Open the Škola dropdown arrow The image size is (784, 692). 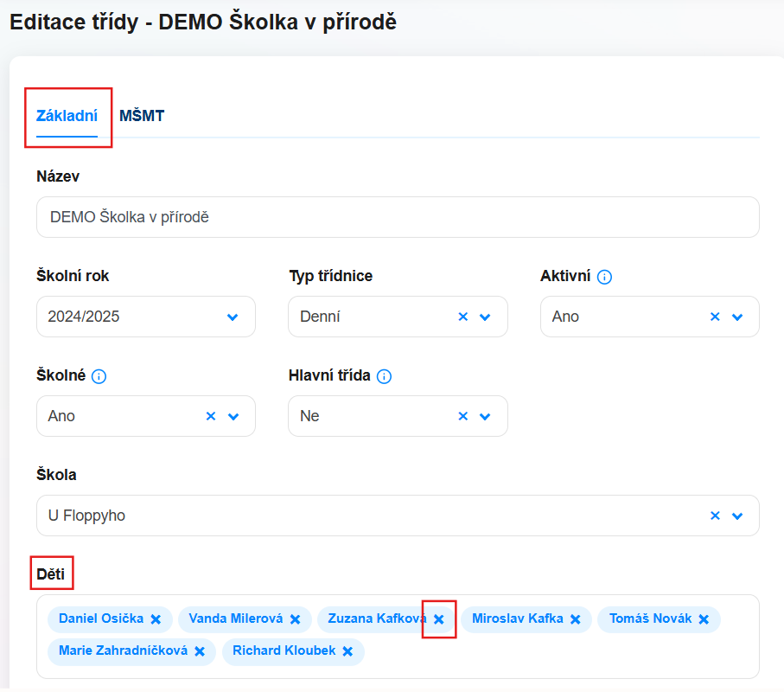coord(737,516)
